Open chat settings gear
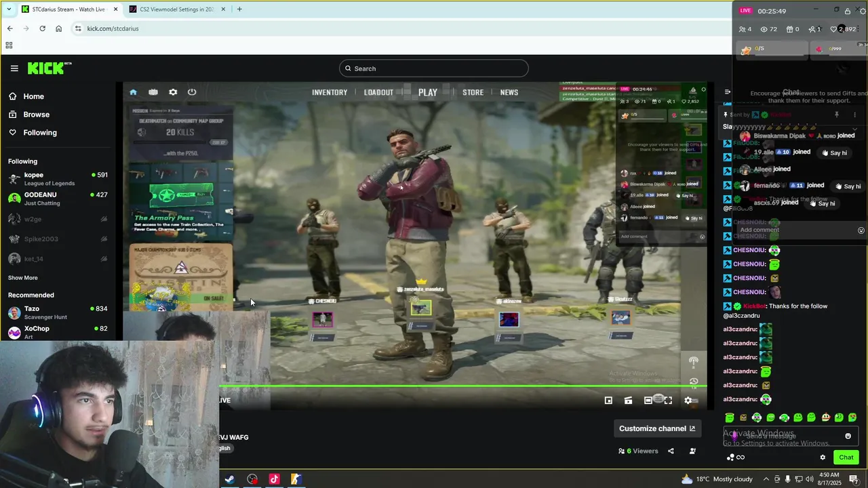This screenshot has height=488, width=868. tap(823, 457)
